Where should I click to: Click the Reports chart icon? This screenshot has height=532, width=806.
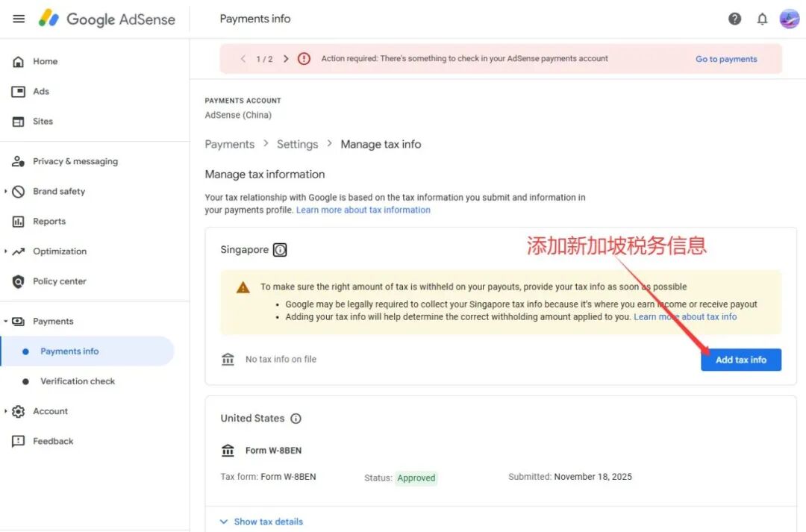coord(18,222)
